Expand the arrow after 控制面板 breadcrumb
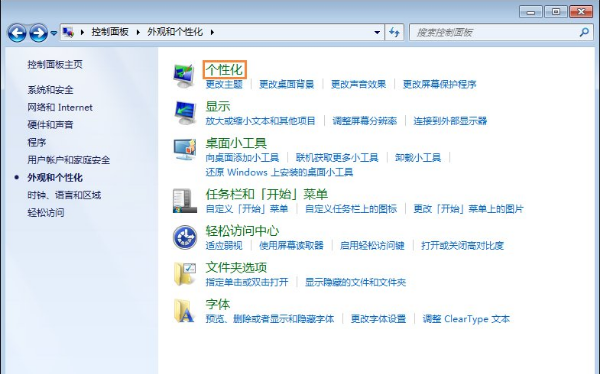The height and width of the screenshot is (374, 600). 138,32
